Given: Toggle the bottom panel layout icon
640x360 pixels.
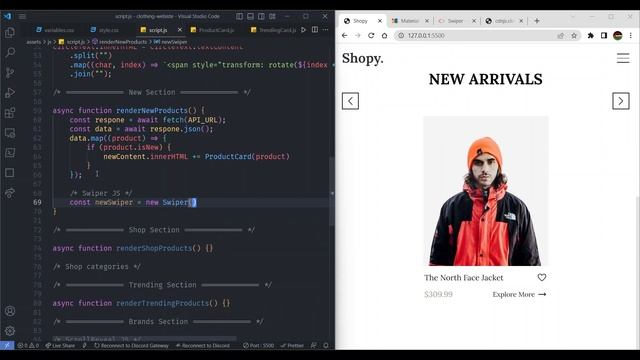Looking at the screenshot, I should pyautogui.click(x=251, y=16).
